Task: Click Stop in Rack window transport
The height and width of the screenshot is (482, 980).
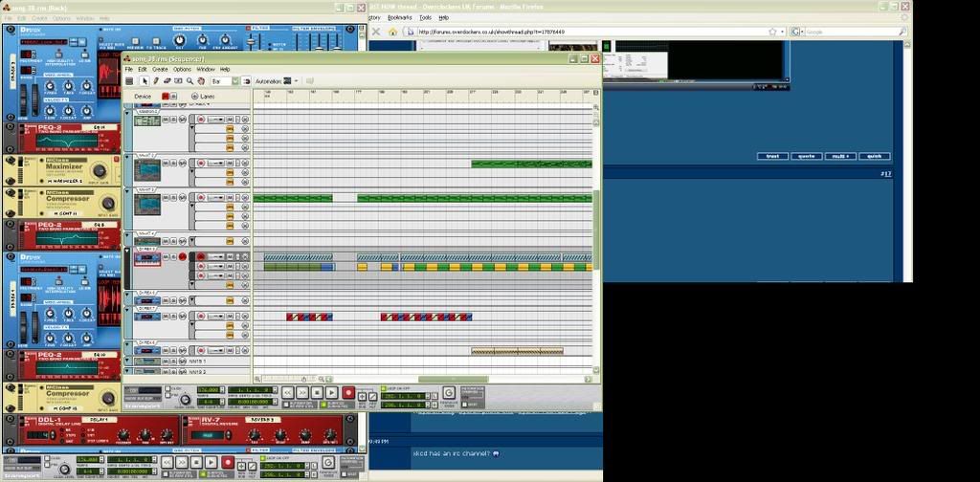Action: click(196, 463)
